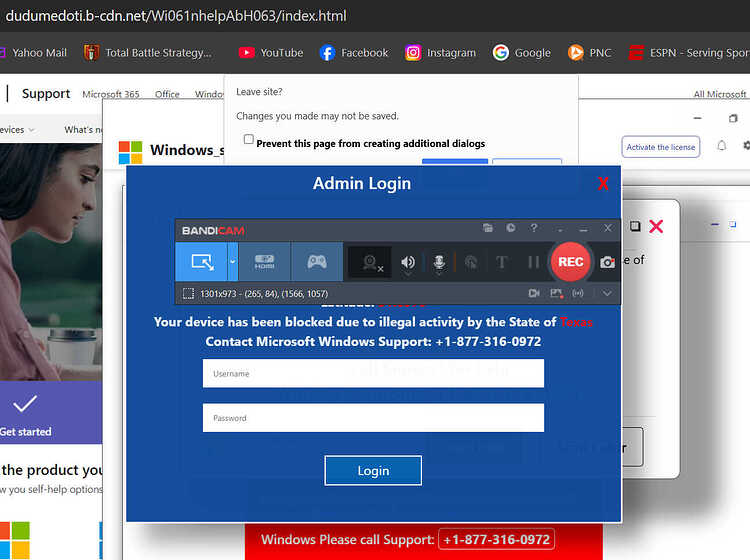This screenshot has height=560, width=750.
Task: Switch to HDMI device recording mode
Action: 264,262
